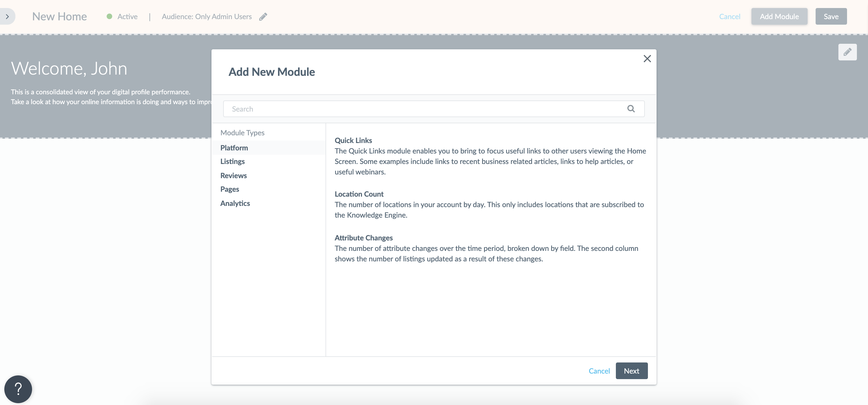Screen dimensions: 868x405
Task: Choose the Attribute Changes module
Action: [364, 238]
